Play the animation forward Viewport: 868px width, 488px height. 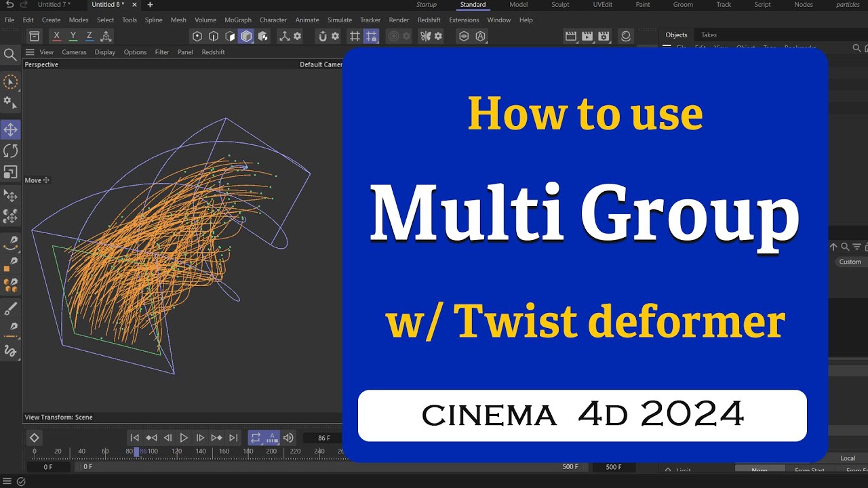pos(184,438)
